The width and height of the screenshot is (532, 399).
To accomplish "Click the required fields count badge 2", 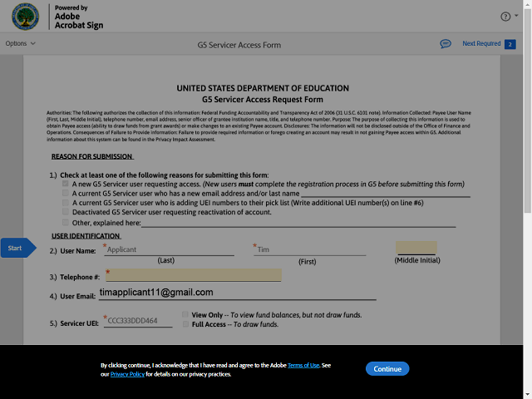I will click(510, 44).
